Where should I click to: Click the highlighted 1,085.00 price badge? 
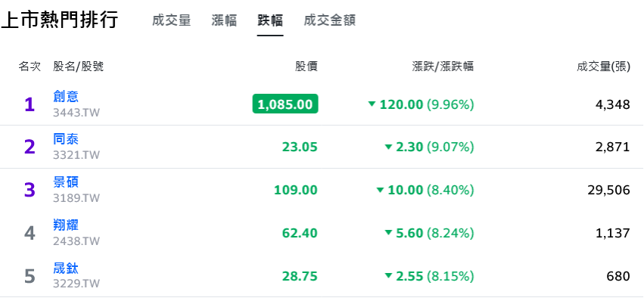[285, 104]
